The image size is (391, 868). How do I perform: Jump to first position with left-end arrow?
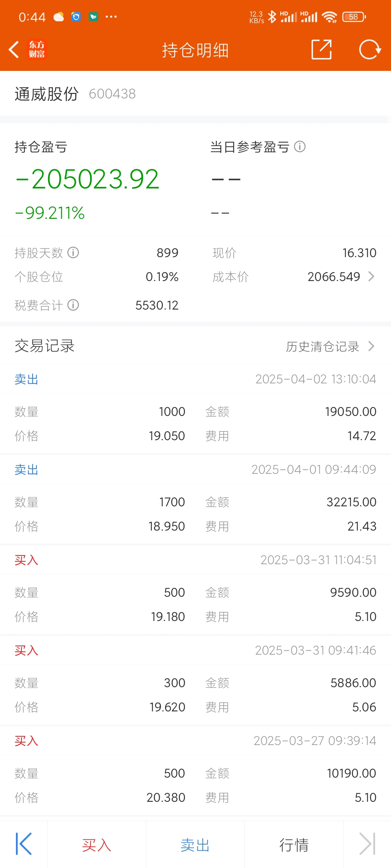[x=24, y=844]
